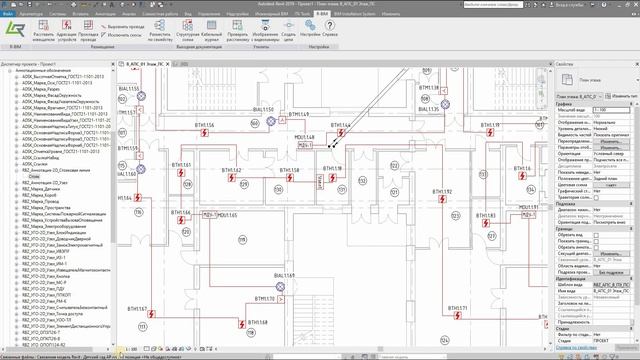Open the Справка question mark icon

point(329,29)
